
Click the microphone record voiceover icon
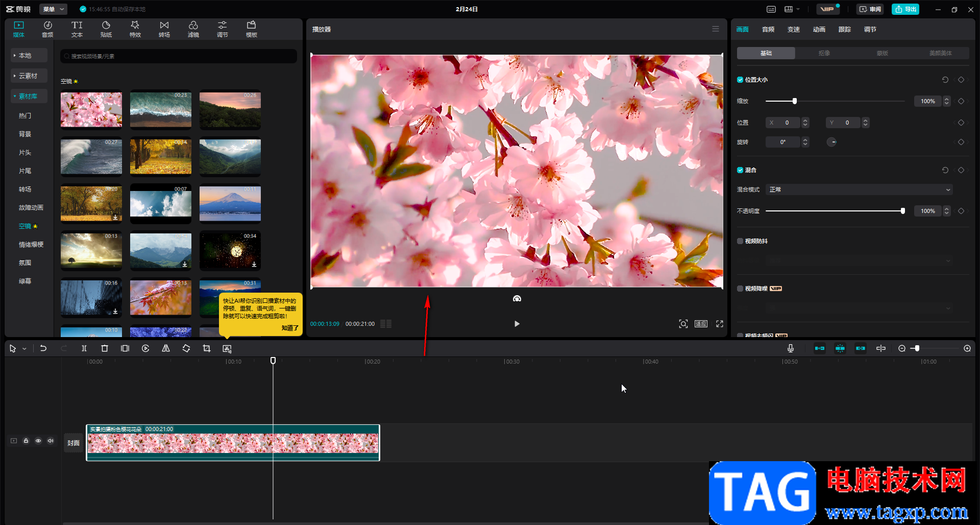[x=790, y=348]
